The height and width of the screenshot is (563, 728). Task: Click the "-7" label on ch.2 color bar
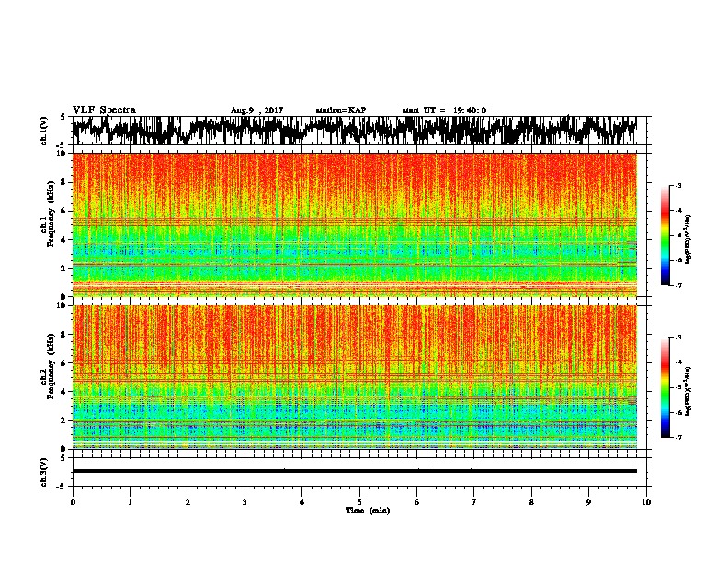coord(678,437)
